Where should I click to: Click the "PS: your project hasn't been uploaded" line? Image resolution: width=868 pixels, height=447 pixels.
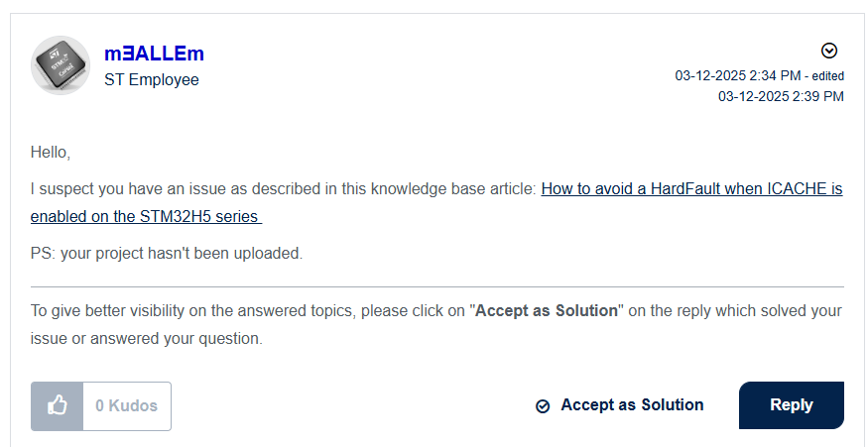166,253
